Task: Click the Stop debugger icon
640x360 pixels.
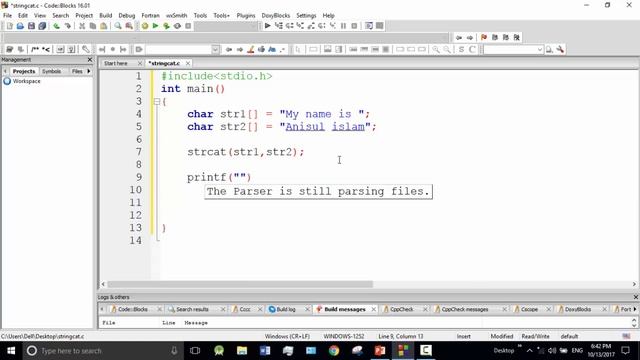Action: (354, 26)
